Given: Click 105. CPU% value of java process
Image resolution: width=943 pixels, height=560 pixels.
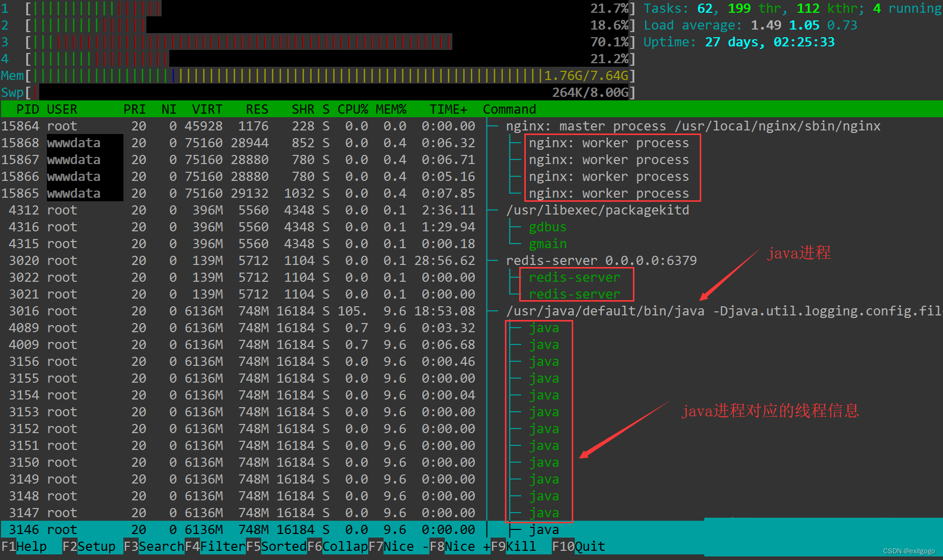Looking at the screenshot, I should click(352, 311).
